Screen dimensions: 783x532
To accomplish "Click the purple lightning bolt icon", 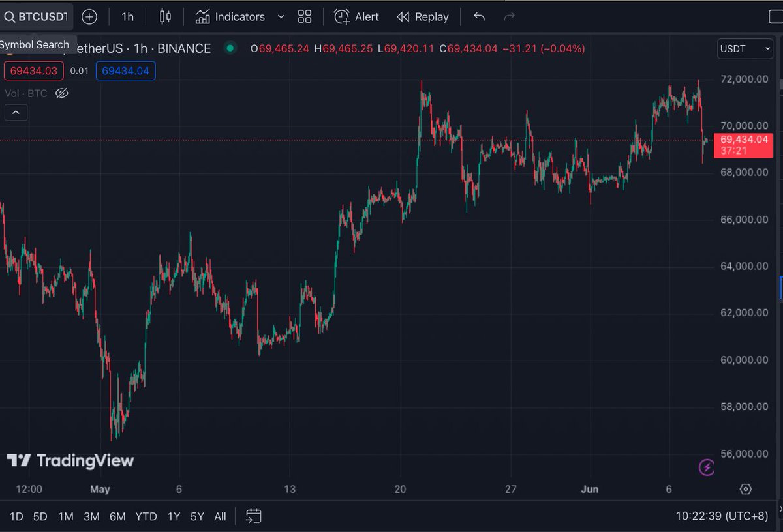I will [x=707, y=467].
